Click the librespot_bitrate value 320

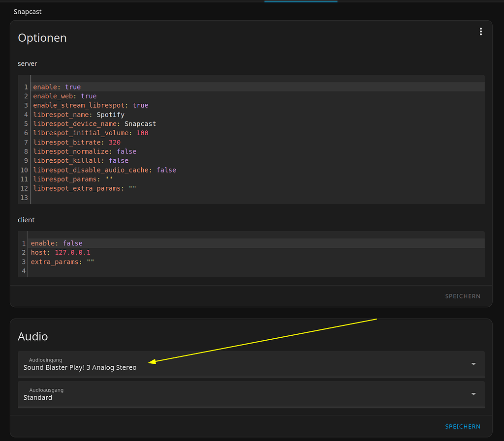tap(114, 142)
